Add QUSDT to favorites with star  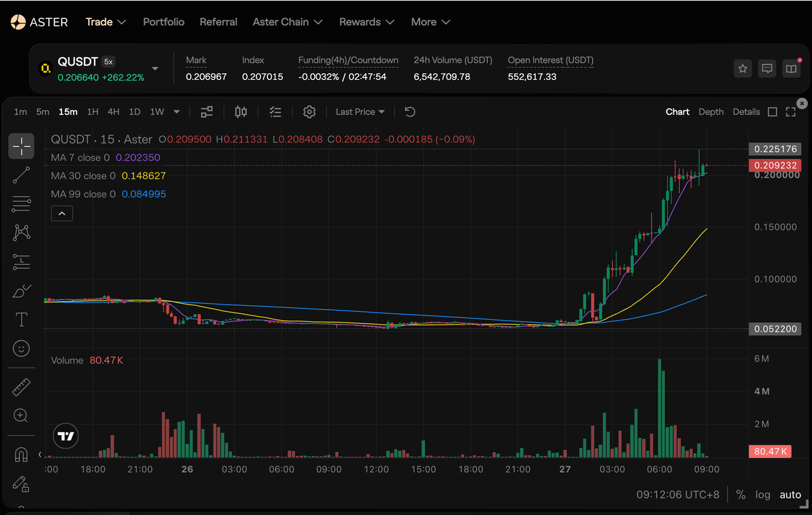point(743,68)
